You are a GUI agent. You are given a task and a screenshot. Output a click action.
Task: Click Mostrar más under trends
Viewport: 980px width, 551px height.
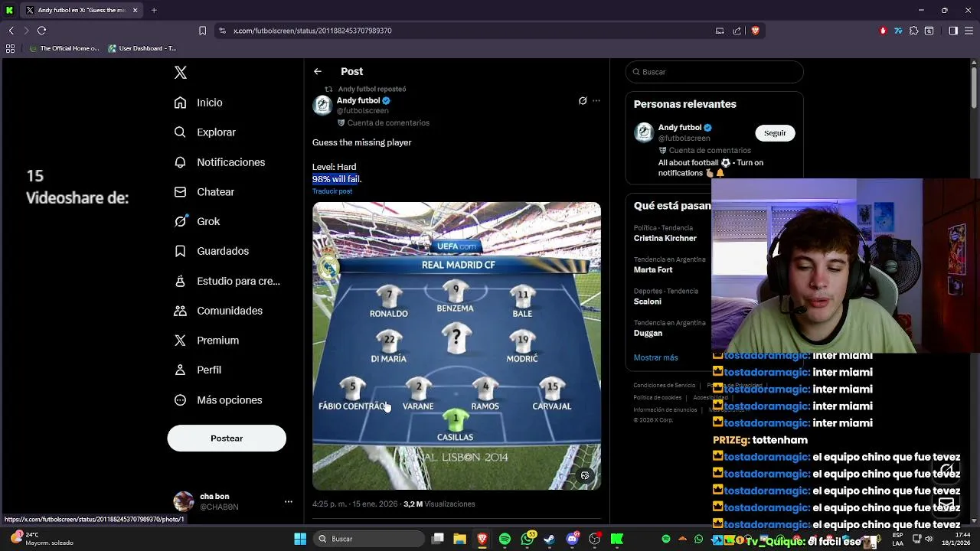point(655,357)
